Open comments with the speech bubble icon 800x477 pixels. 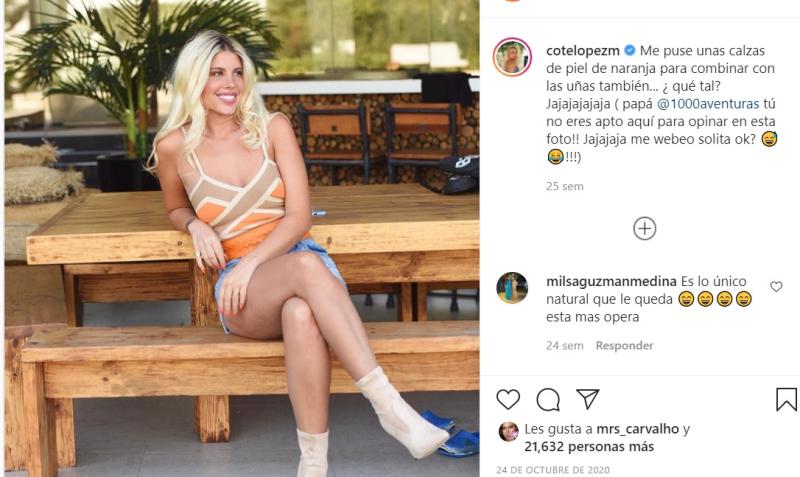(x=548, y=399)
